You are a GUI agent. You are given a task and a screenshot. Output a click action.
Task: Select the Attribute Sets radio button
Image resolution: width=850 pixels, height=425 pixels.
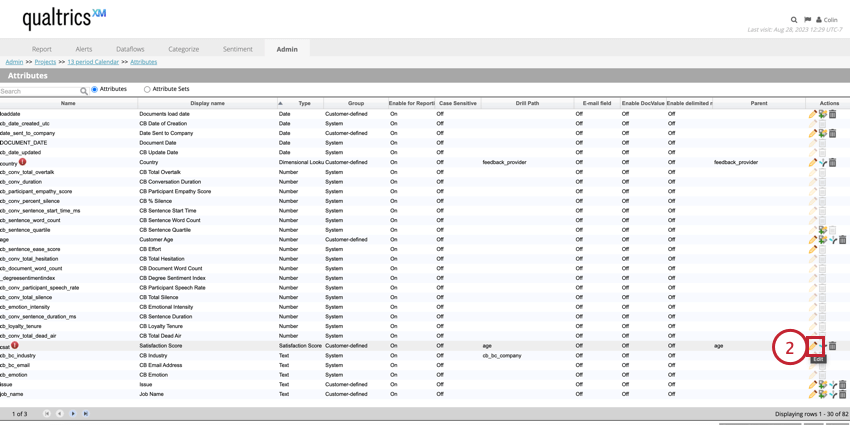tap(147, 90)
